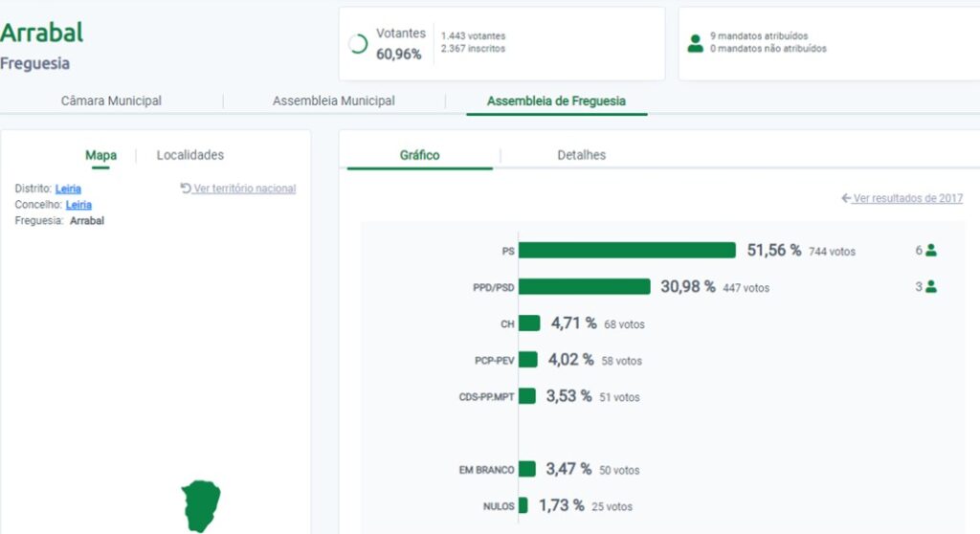This screenshot has width=980, height=534.
Task: Click the PPD/PSD green result bar
Action: pos(585,286)
